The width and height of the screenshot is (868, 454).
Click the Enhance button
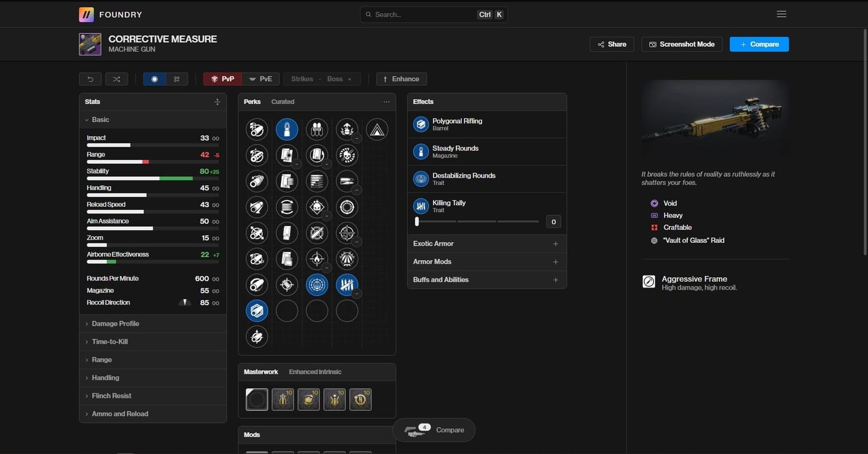[x=401, y=79]
